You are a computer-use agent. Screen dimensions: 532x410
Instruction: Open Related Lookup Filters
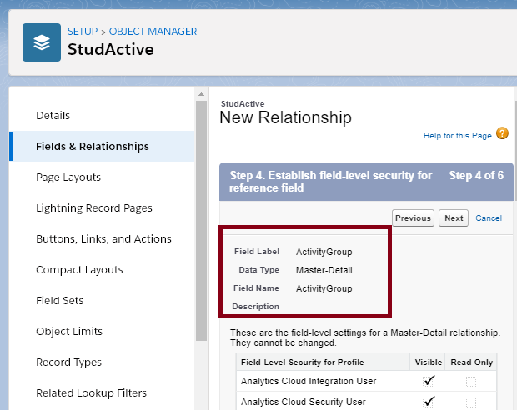(x=91, y=393)
